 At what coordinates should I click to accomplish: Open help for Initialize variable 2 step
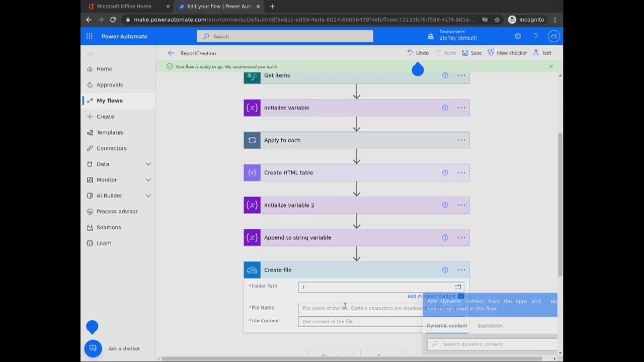click(445, 205)
